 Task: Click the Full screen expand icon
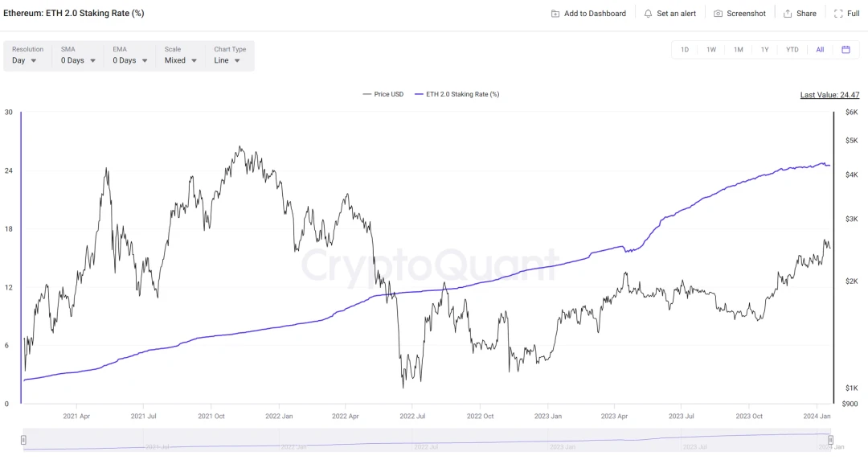838,14
